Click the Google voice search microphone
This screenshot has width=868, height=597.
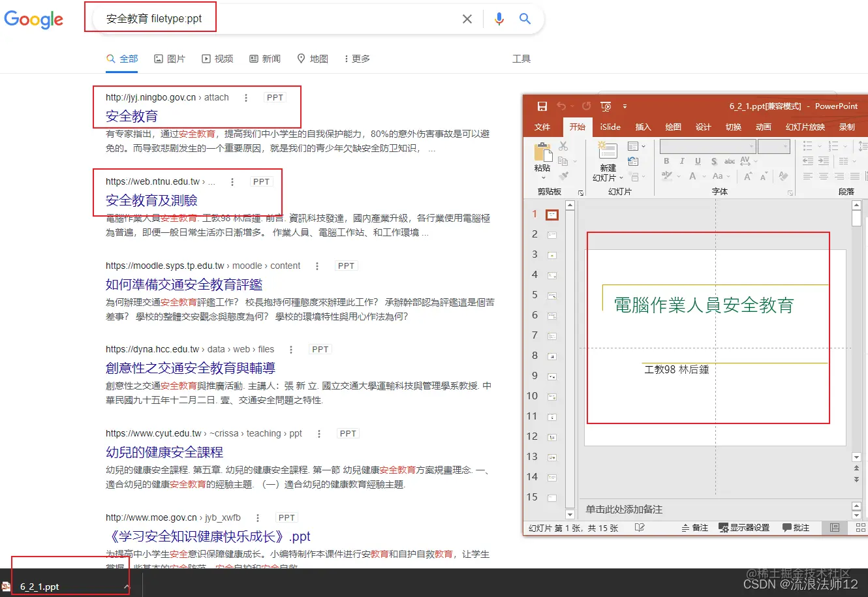[x=499, y=19]
